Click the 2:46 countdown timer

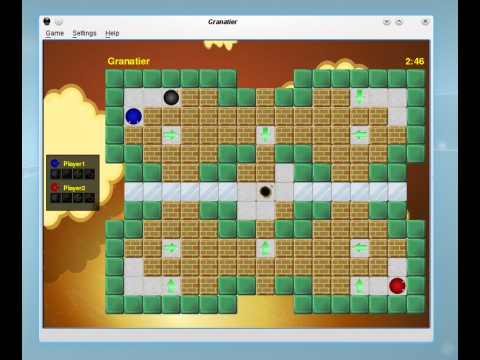point(414,61)
